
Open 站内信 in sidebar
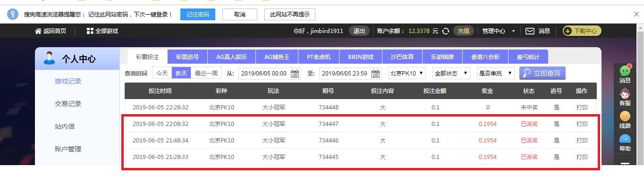65,126
